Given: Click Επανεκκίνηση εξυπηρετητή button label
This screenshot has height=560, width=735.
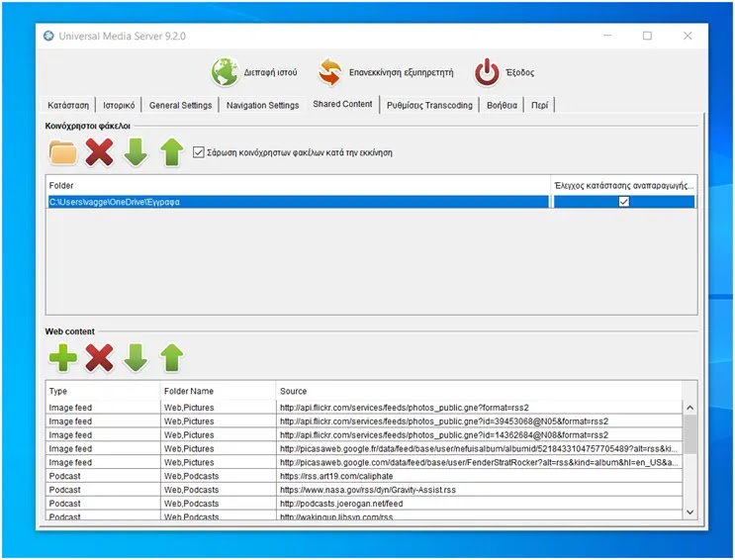Looking at the screenshot, I should (x=402, y=72).
